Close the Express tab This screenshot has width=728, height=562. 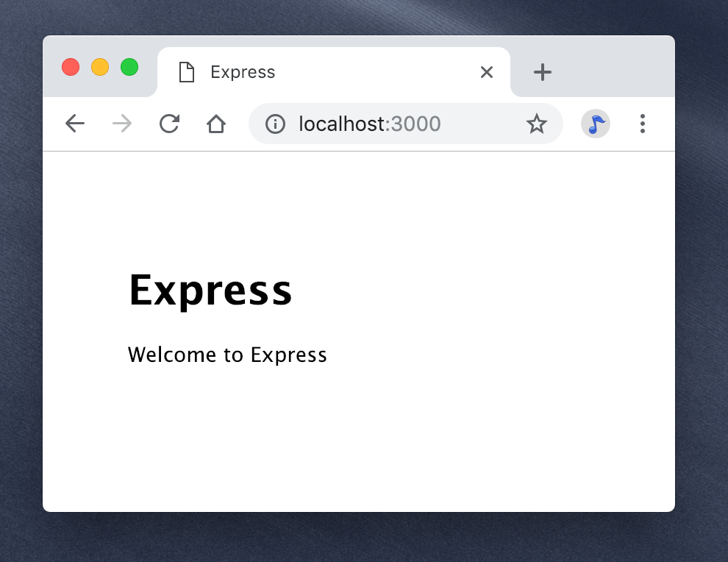[x=486, y=71]
